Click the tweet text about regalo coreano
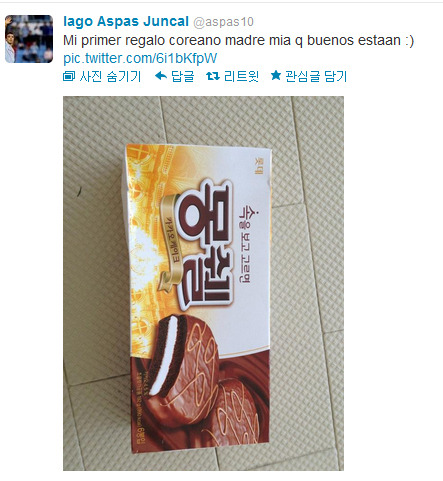This screenshot has height=481, width=443. [x=238, y=40]
